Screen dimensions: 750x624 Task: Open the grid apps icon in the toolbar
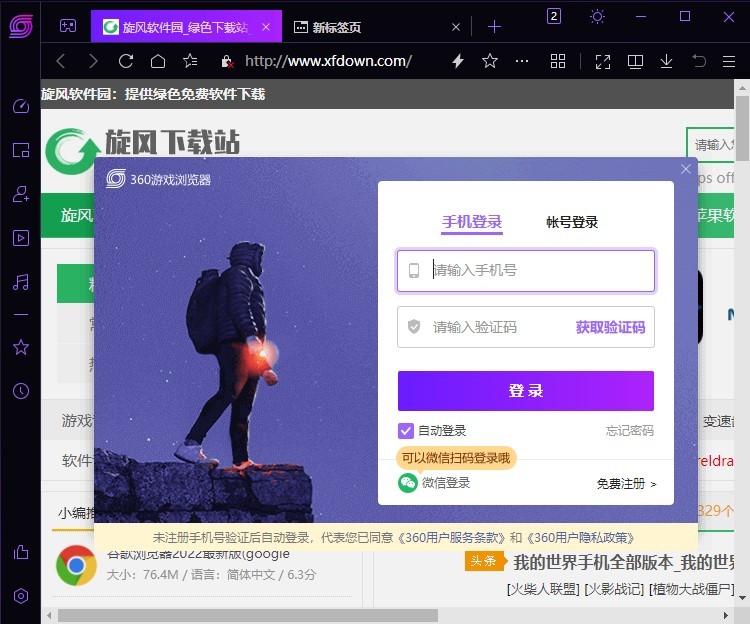(558, 61)
